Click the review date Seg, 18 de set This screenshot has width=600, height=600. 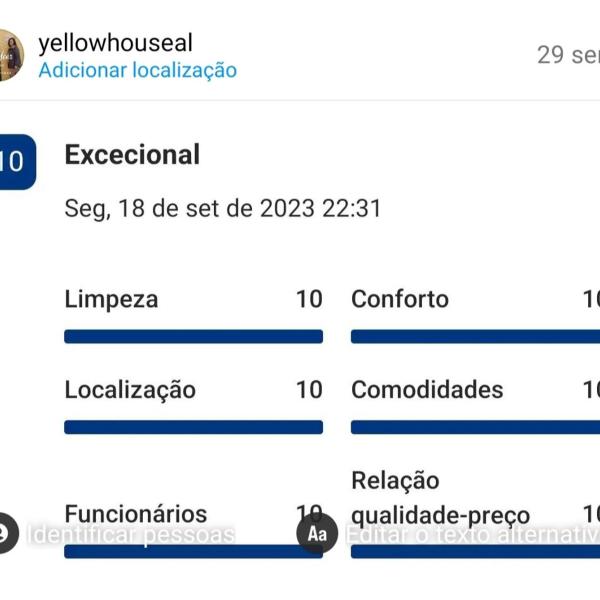pos(222,209)
